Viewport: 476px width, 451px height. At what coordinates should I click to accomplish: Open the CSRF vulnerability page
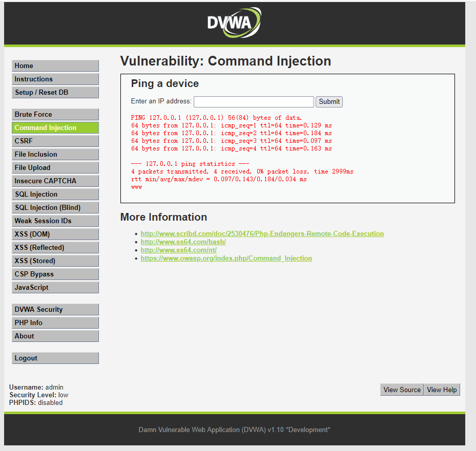(x=55, y=141)
